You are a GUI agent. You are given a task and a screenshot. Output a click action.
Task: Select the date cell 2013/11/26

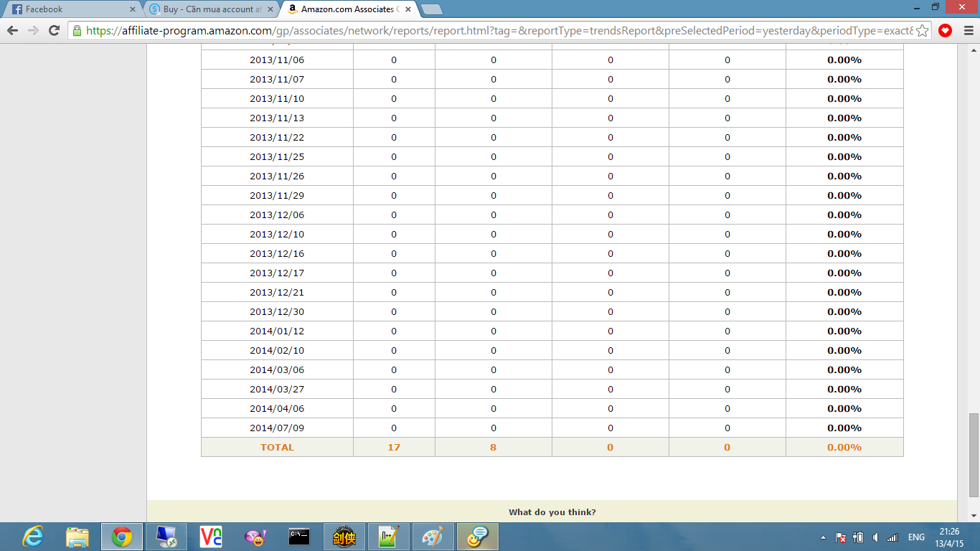277,176
